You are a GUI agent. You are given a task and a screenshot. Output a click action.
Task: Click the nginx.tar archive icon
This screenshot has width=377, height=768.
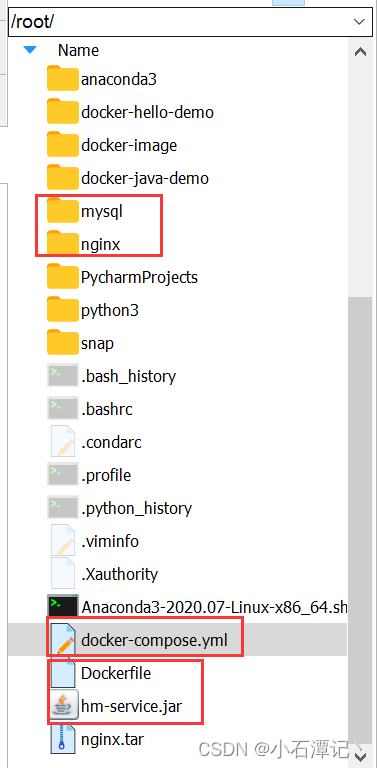coord(63,739)
